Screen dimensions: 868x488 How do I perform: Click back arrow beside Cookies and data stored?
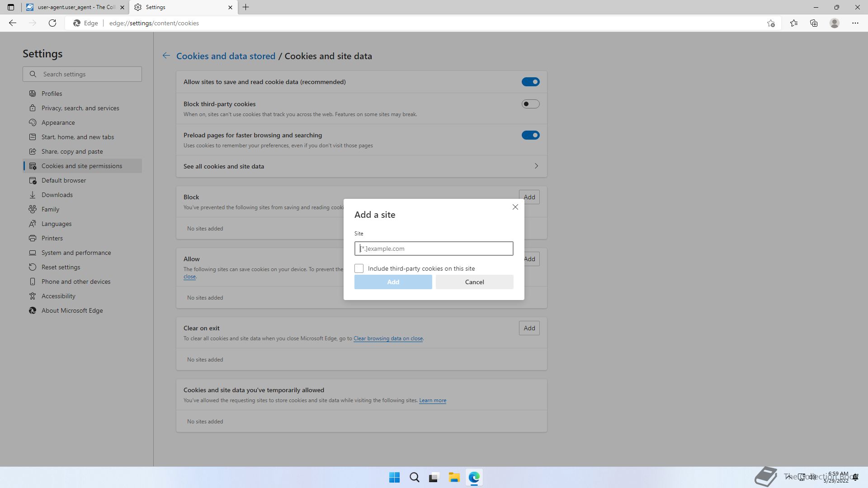[166, 56]
